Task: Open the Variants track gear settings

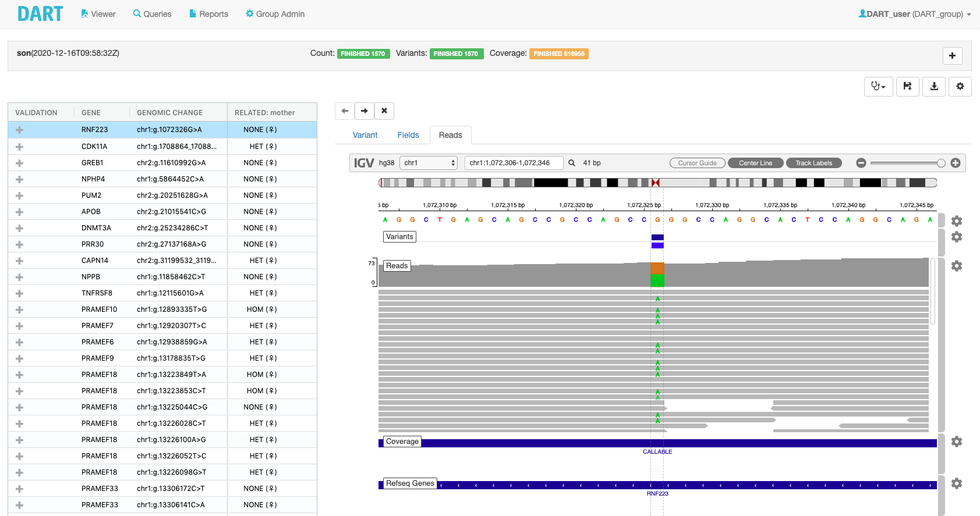Action: click(x=957, y=237)
